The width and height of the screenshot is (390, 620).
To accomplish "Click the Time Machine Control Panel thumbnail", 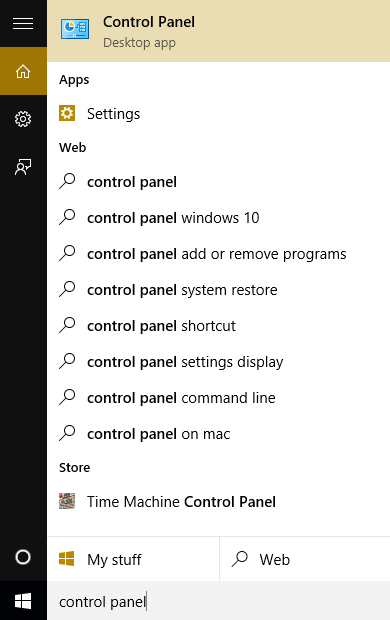I will click(x=67, y=501).
